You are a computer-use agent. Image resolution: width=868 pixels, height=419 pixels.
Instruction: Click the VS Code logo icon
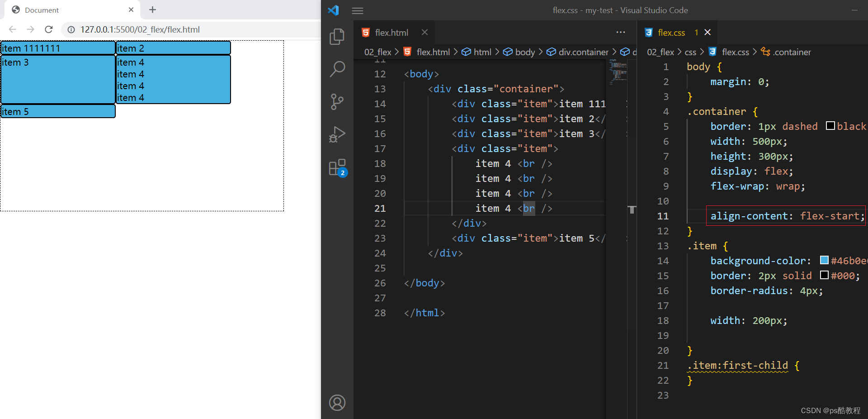[334, 10]
